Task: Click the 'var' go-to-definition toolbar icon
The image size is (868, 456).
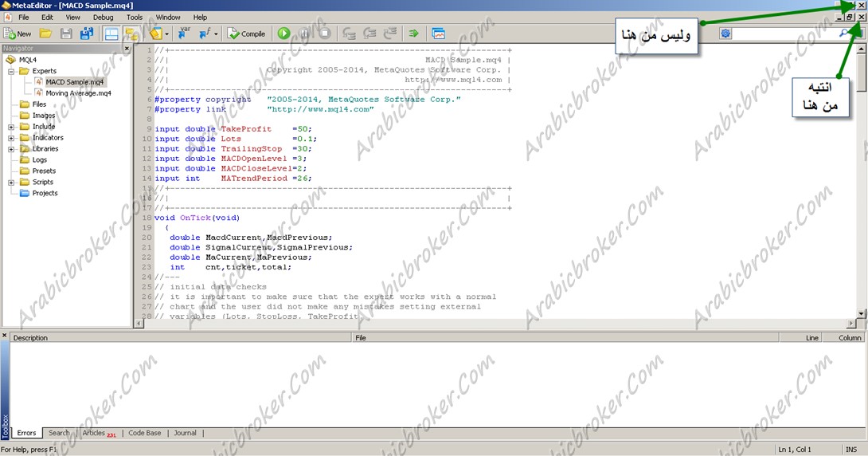Action: (x=184, y=33)
